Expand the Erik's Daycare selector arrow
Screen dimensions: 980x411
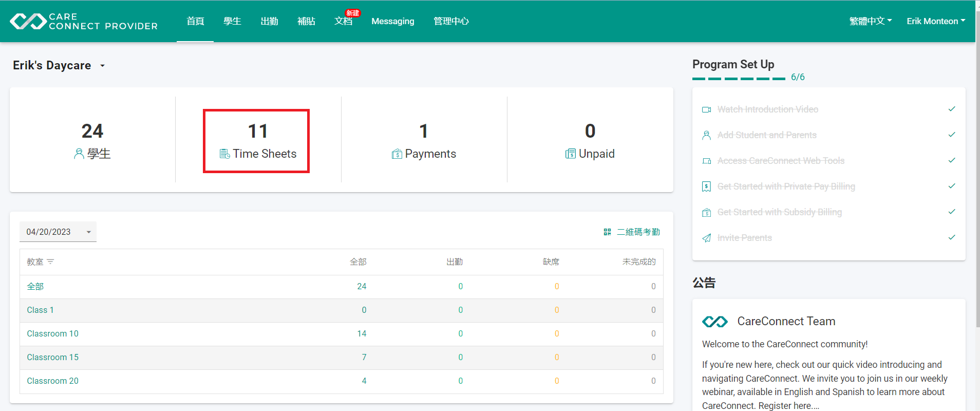(x=102, y=66)
